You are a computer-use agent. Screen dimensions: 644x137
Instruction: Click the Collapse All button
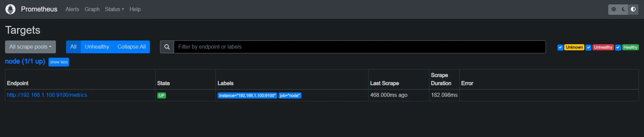coord(132,47)
